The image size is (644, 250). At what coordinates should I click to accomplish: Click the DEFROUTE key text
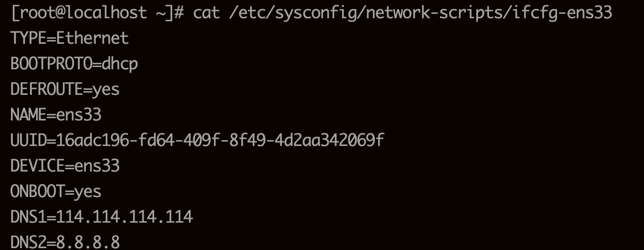pos(47,89)
